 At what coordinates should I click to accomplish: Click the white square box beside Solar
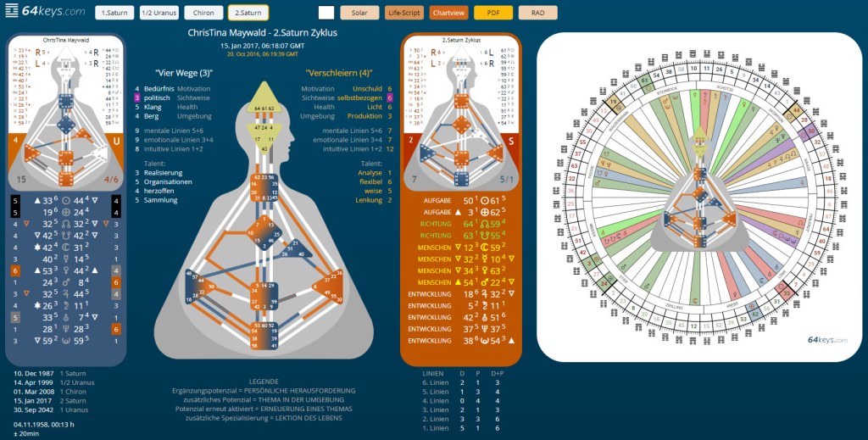(326, 13)
